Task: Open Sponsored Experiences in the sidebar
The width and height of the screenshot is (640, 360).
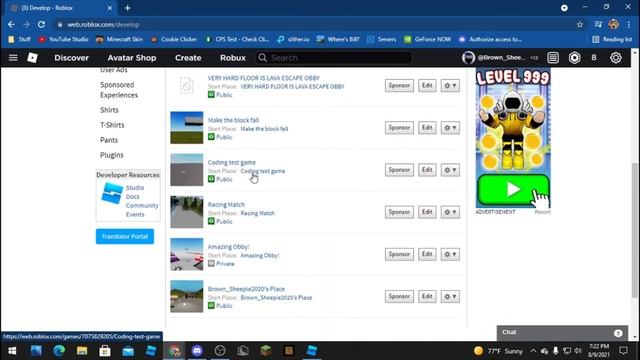Action: pos(119,90)
